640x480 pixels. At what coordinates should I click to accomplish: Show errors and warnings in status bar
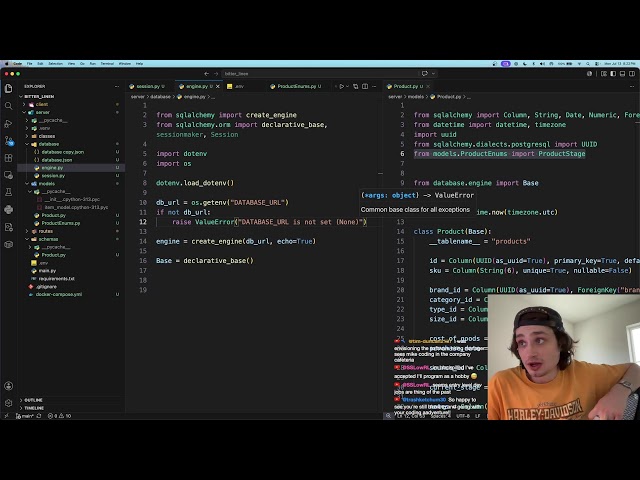click(60, 416)
